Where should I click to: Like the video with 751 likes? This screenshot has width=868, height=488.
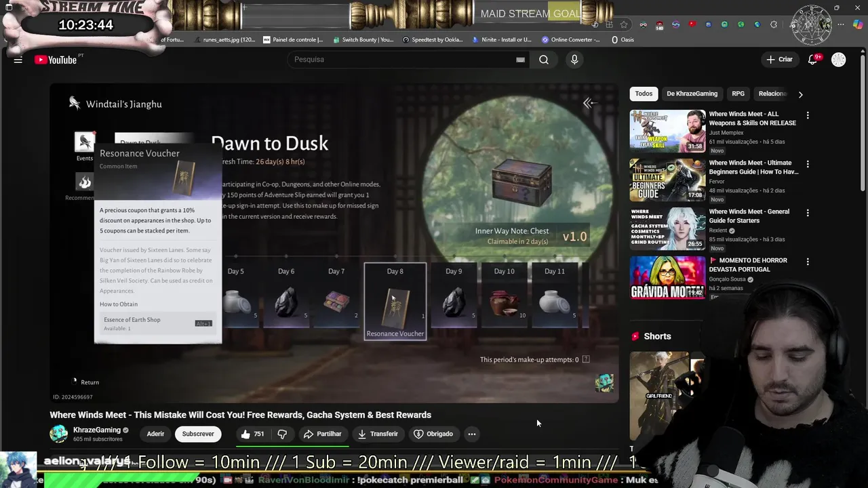252,434
